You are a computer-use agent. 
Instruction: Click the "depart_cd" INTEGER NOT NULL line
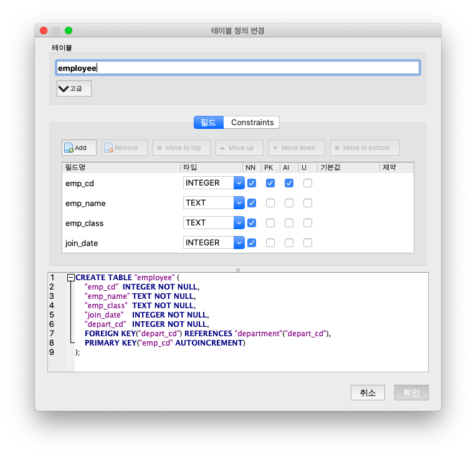click(147, 324)
